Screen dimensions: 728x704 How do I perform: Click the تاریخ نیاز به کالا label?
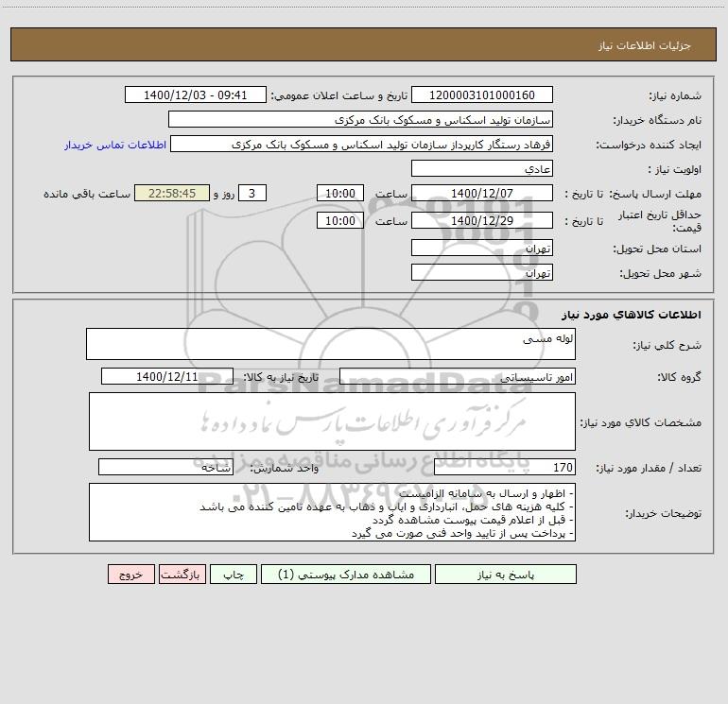(281, 377)
